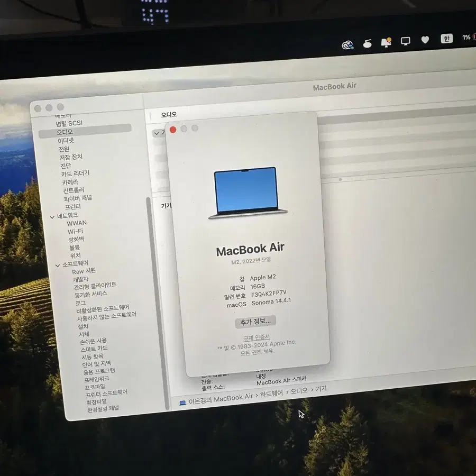Collapse the disclosure chevron in audio device list

(x=157, y=133)
